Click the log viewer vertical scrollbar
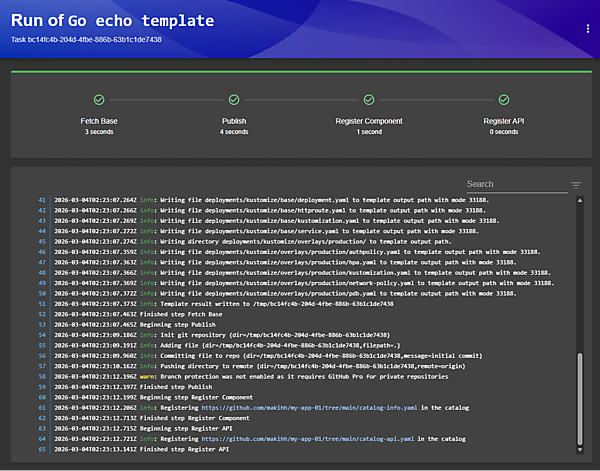Viewport: 600px width, 471px height. [x=580, y=400]
